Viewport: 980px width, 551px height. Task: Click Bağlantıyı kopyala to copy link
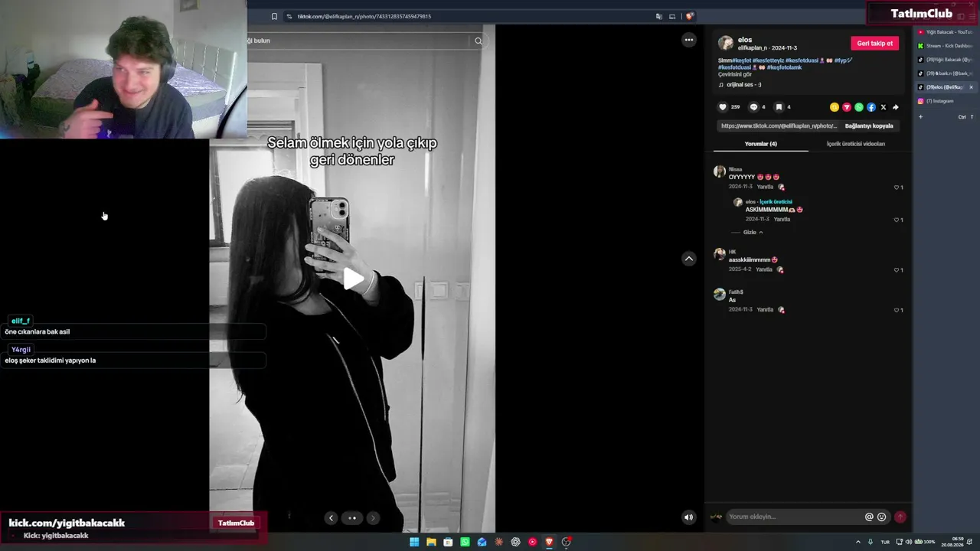click(x=869, y=126)
